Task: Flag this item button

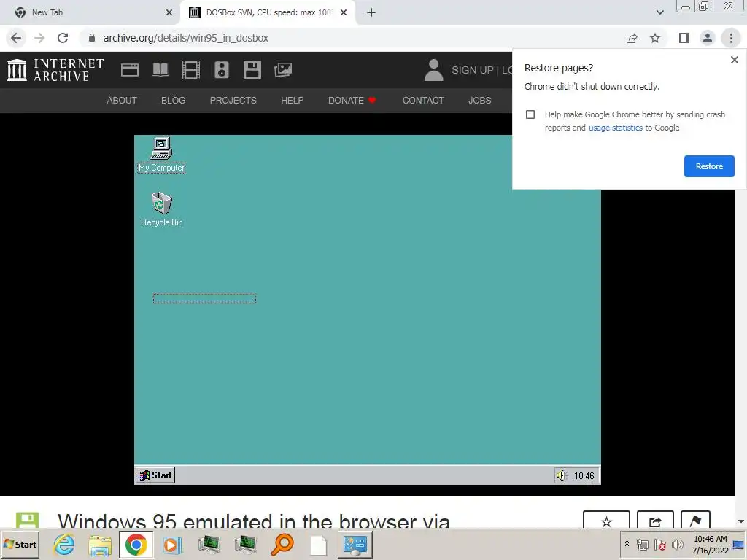Action: click(695, 521)
